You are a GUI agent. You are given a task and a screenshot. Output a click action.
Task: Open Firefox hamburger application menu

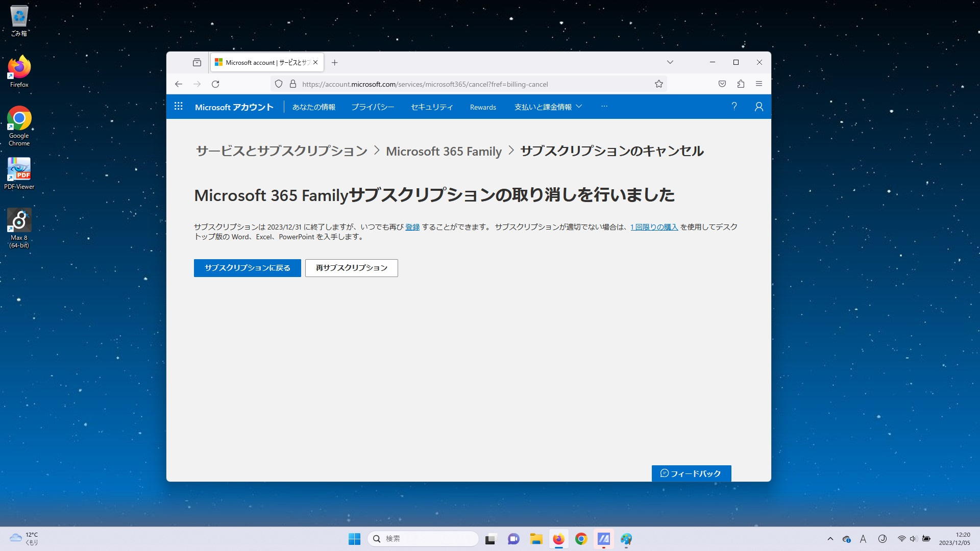(x=759, y=84)
